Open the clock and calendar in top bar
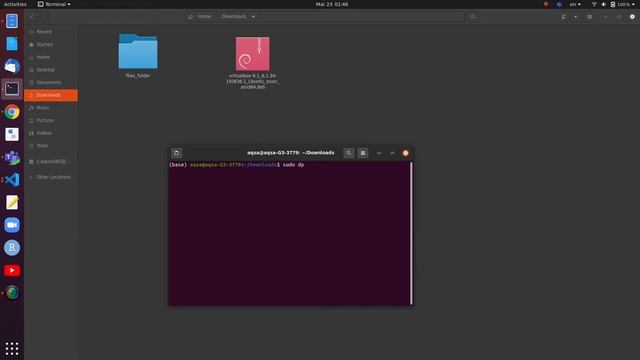This screenshot has width=640, height=360. pos(332,4)
